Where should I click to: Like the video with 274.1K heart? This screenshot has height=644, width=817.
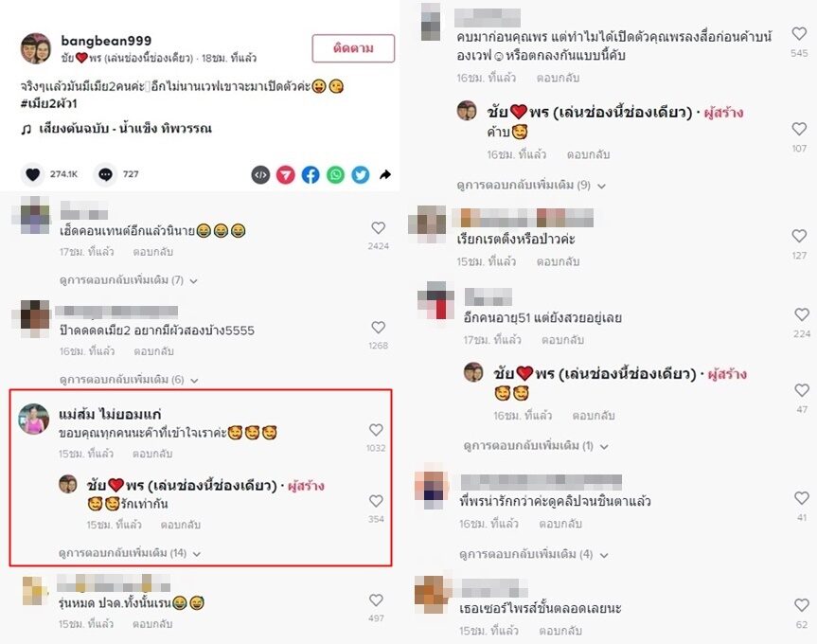coord(32,174)
